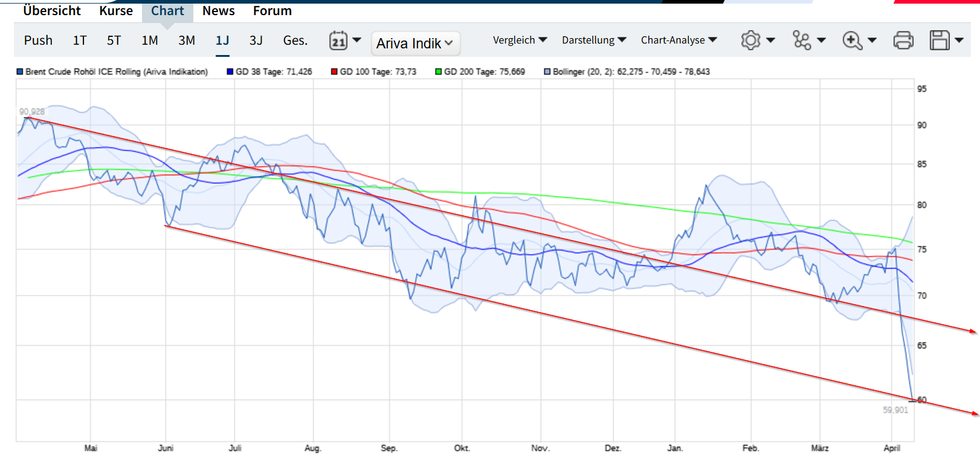The width and height of the screenshot is (980, 462).
Task: Click the Nov. label on time axis
Action: (541, 448)
